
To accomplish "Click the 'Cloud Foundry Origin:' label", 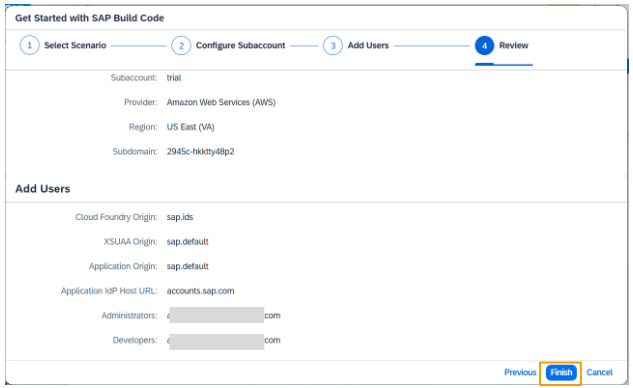I will (x=116, y=217).
